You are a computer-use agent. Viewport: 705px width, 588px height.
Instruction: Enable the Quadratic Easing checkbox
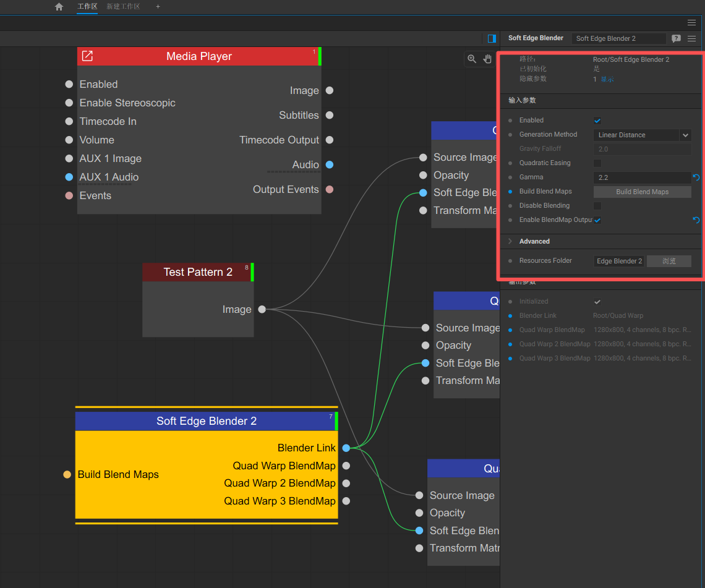click(597, 163)
